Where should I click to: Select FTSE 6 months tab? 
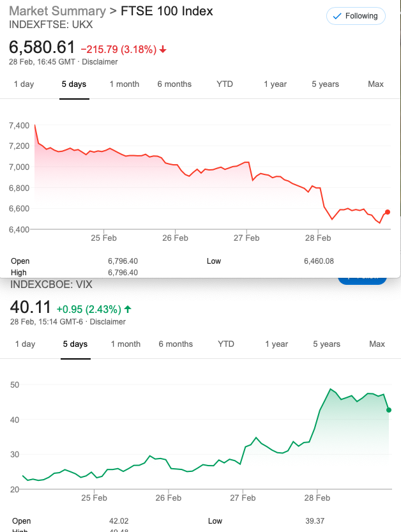(174, 84)
